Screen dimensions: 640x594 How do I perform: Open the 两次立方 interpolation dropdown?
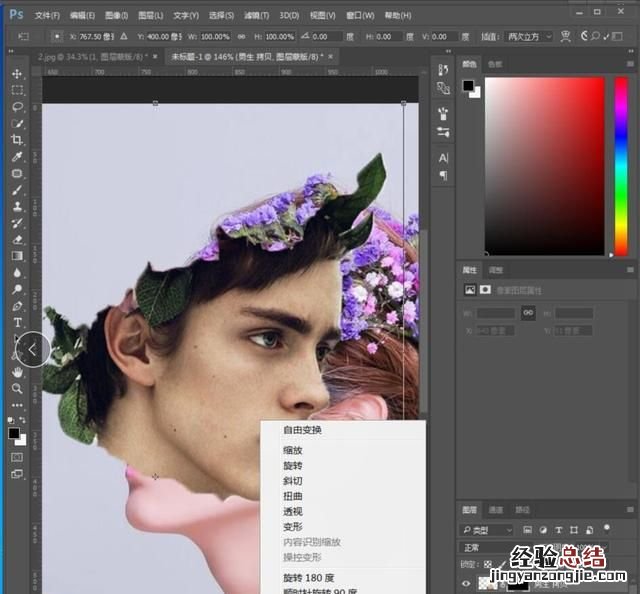[x=526, y=37]
